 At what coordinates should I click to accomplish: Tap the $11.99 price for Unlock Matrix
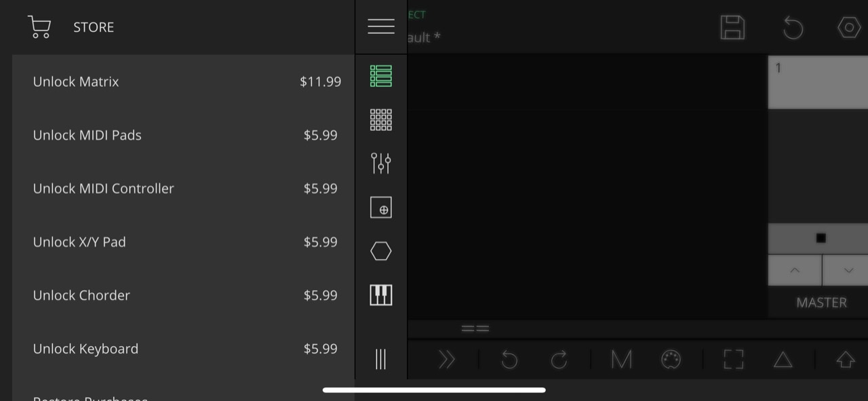[320, 81]
